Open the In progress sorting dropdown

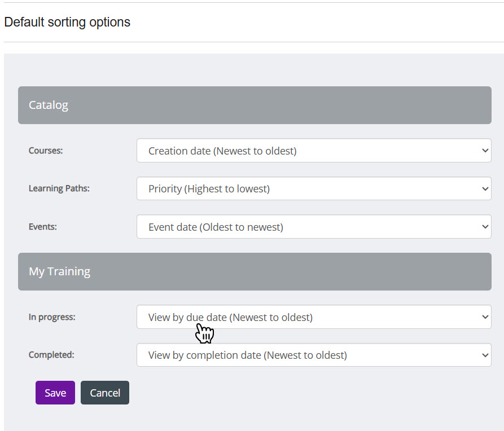click(313, 317)
